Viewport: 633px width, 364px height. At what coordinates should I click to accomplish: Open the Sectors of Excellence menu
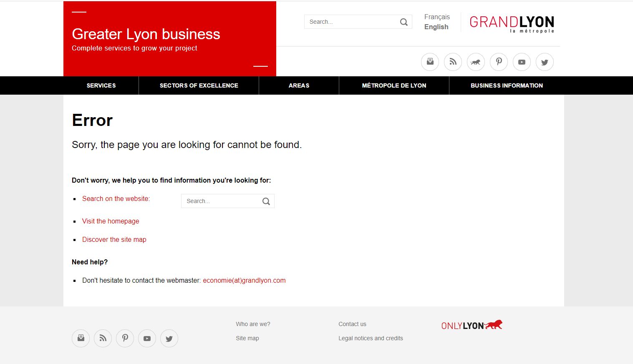point(199,85)
